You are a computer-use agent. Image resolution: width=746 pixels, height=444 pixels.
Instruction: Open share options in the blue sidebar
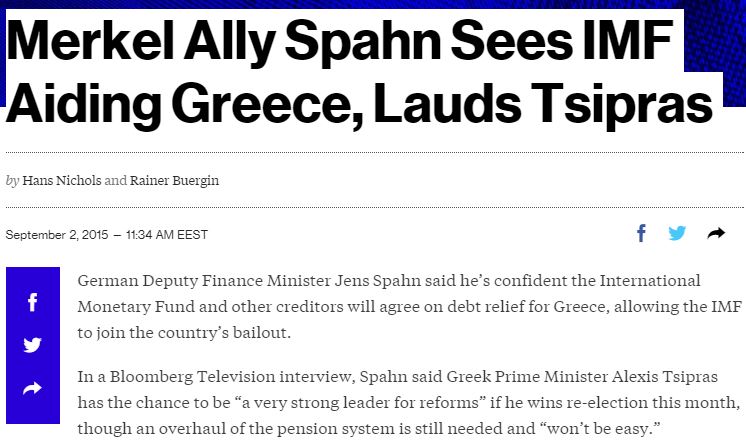point(32,388)
